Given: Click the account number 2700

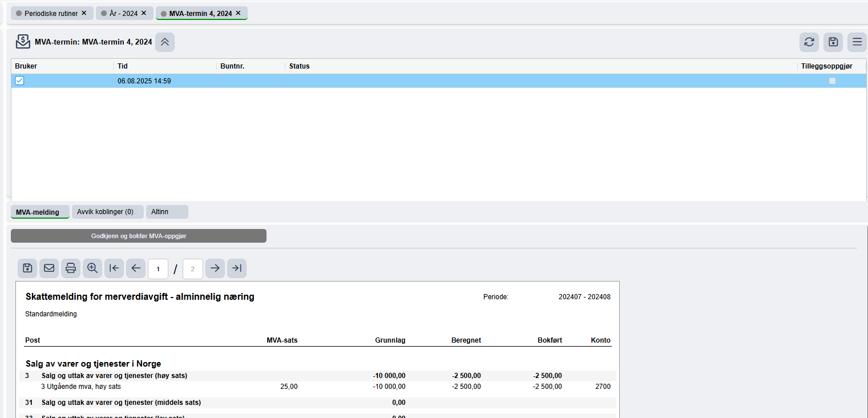Looking at the screenshot, I should [x=603, y=387].
